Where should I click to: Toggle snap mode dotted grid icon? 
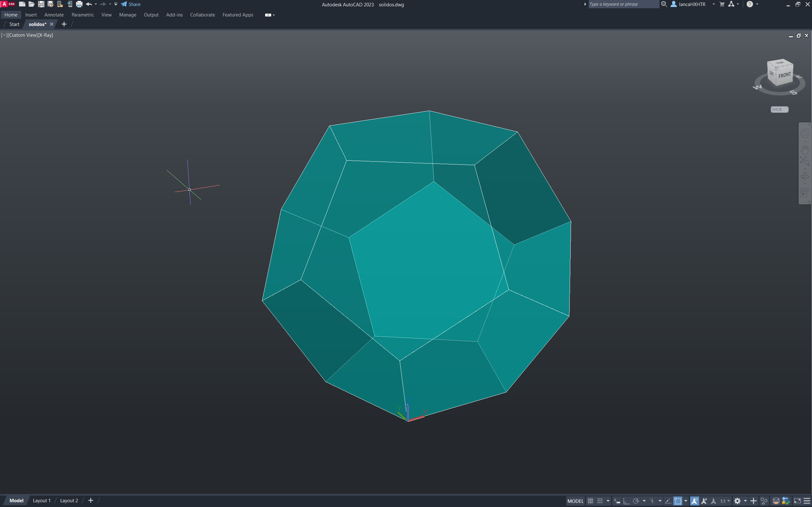coord(600,501)
